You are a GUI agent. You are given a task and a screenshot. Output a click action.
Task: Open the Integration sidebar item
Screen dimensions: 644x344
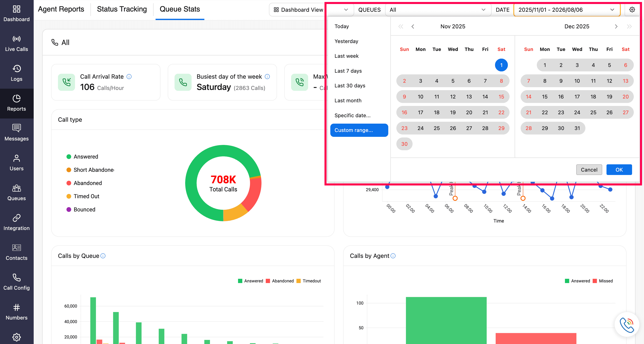(16, 223)
